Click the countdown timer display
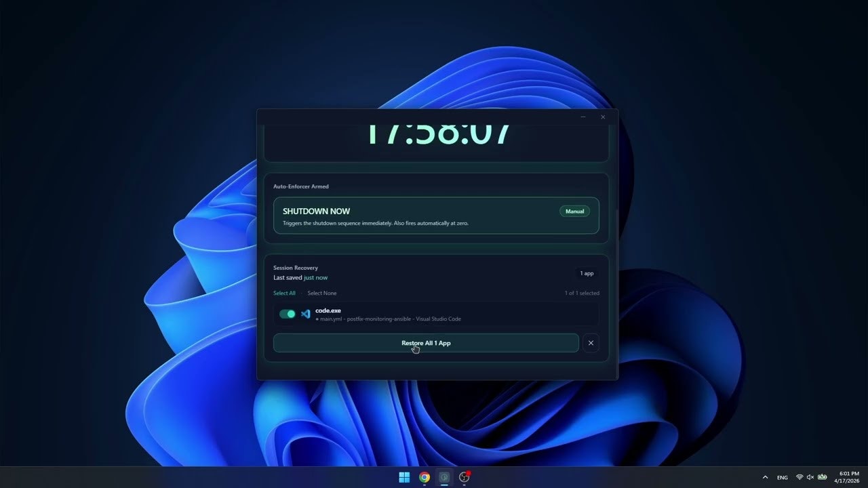The image size is (868, 488). (437, 134)
